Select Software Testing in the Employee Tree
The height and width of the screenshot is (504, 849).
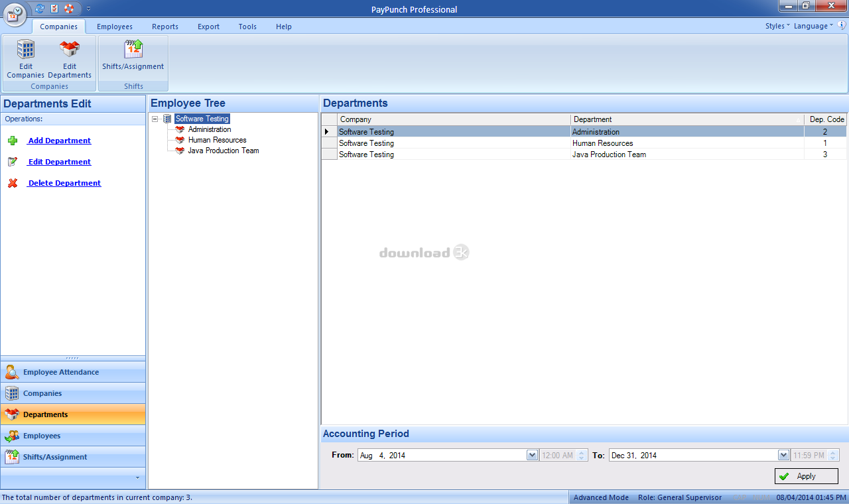[x=202, y=119]
